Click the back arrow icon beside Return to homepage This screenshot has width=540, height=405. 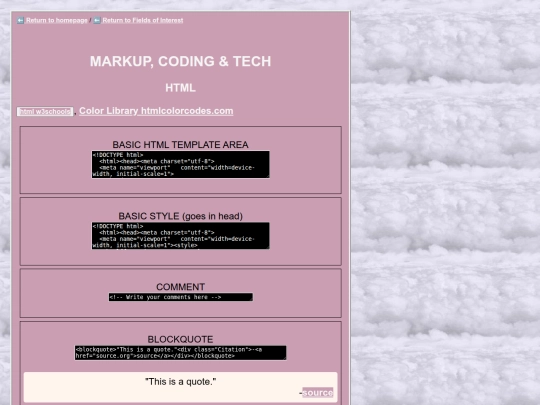click(x=20, y=20)
